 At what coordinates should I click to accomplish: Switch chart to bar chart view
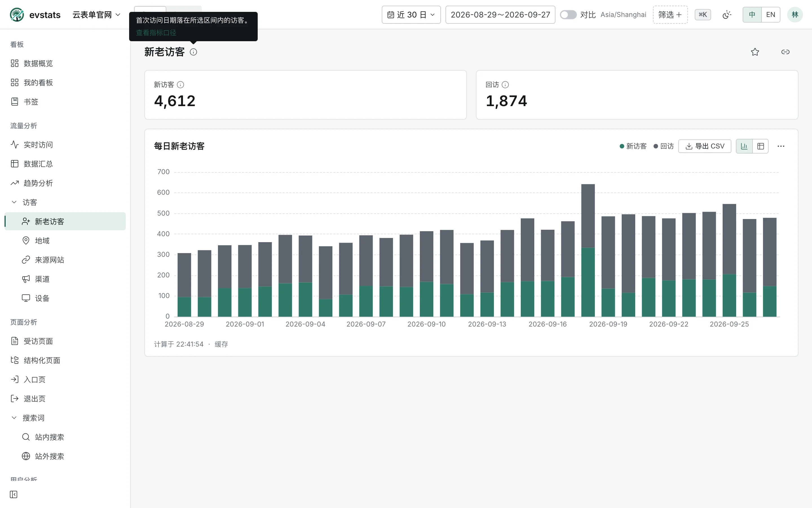coord(744,146)
